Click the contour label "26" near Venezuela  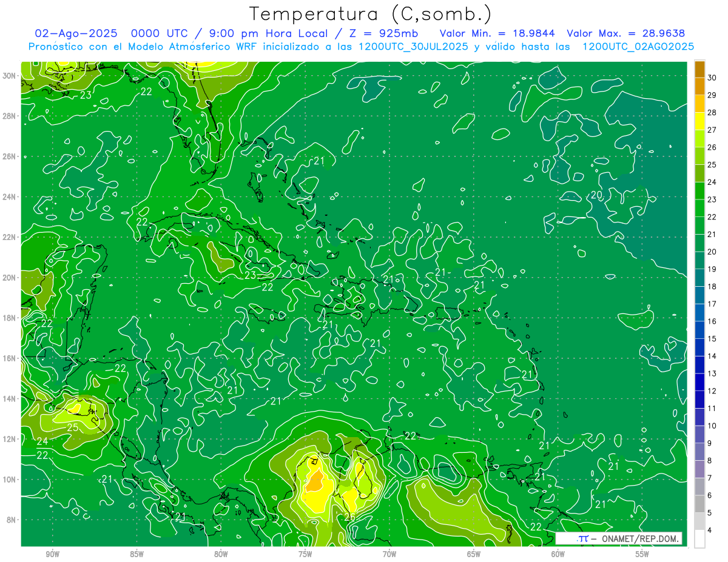pos(350,517)
